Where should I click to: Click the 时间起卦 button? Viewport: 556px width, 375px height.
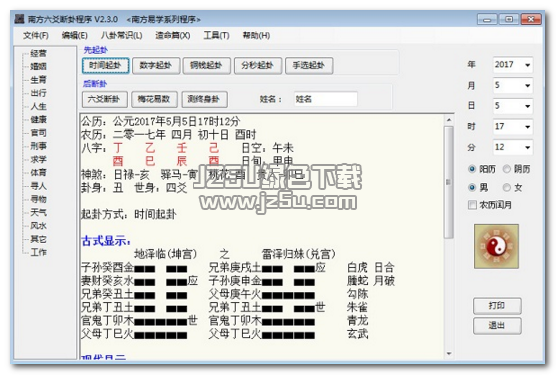point(106,66)
